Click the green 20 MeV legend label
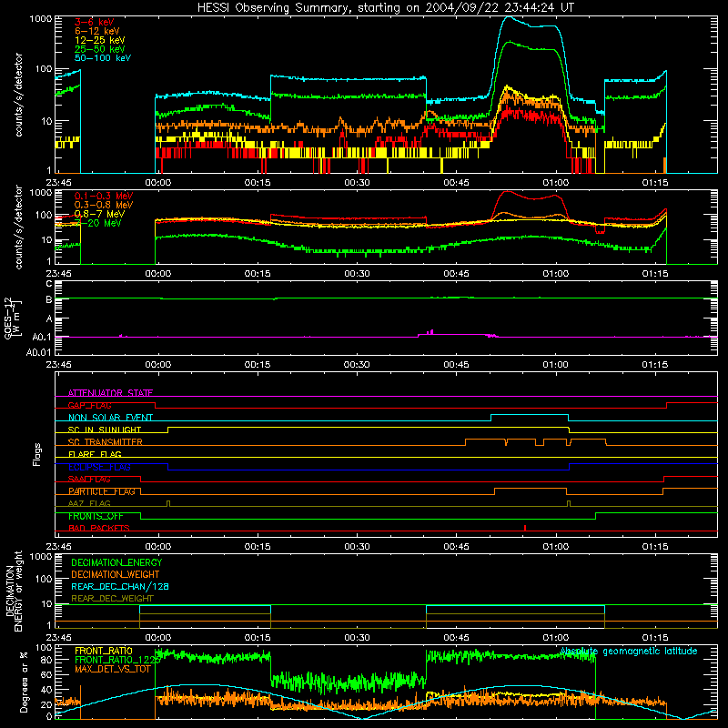 coord(98,223)
